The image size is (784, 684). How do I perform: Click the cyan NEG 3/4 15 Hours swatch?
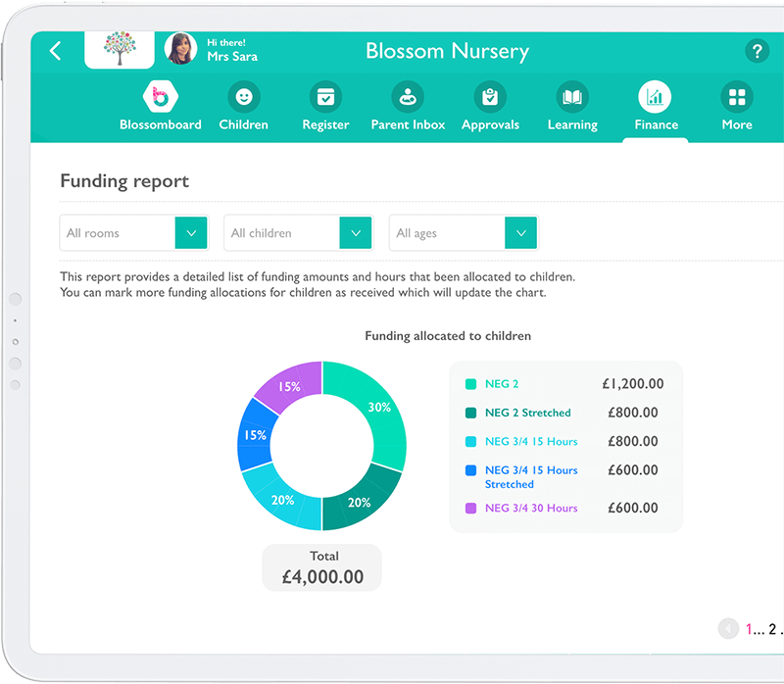pyautogui.click(x=470, y=442)
